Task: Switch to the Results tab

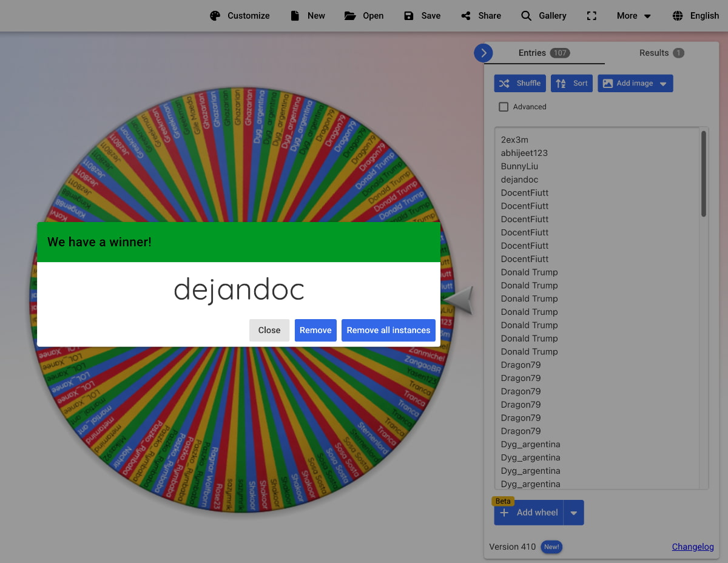Action: [661, 53]
